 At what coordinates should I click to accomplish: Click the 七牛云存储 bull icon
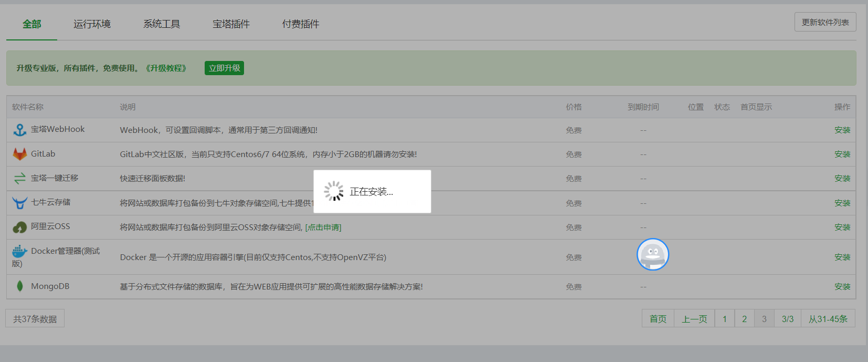(20, 203)
